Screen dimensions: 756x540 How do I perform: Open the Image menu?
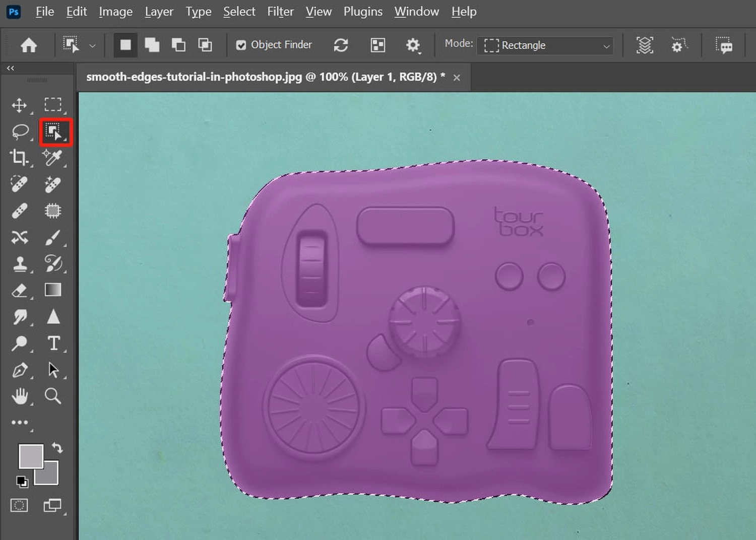pyautogui.click(x=115, y=12)
